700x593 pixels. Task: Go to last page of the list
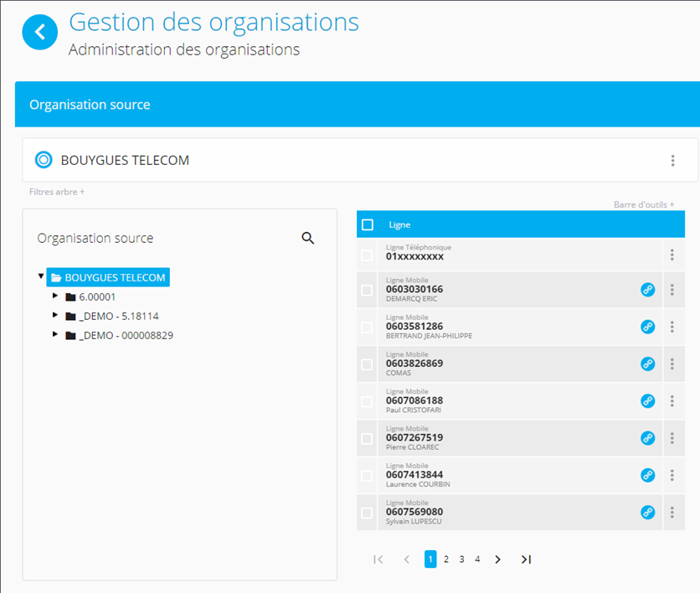527,559
